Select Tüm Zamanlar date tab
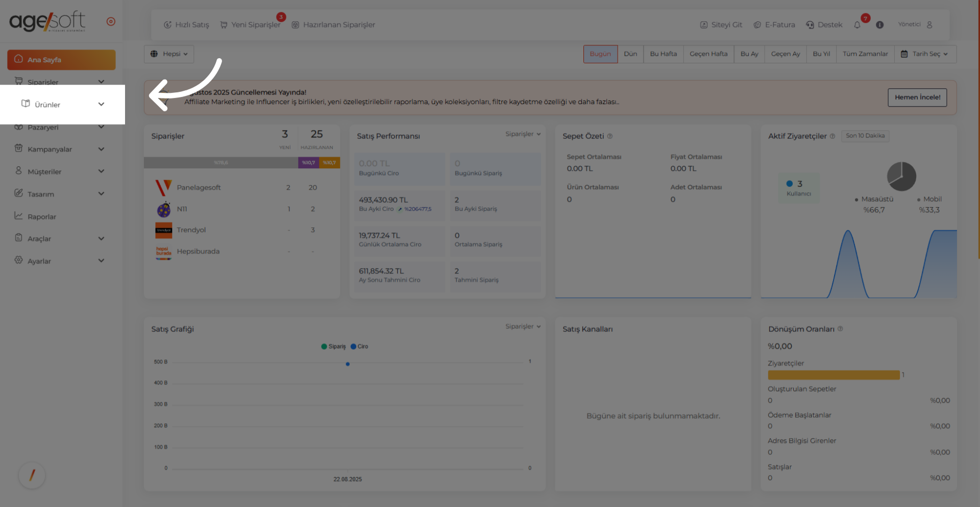Viewport: 980px width, 507px height. [865, 54]
